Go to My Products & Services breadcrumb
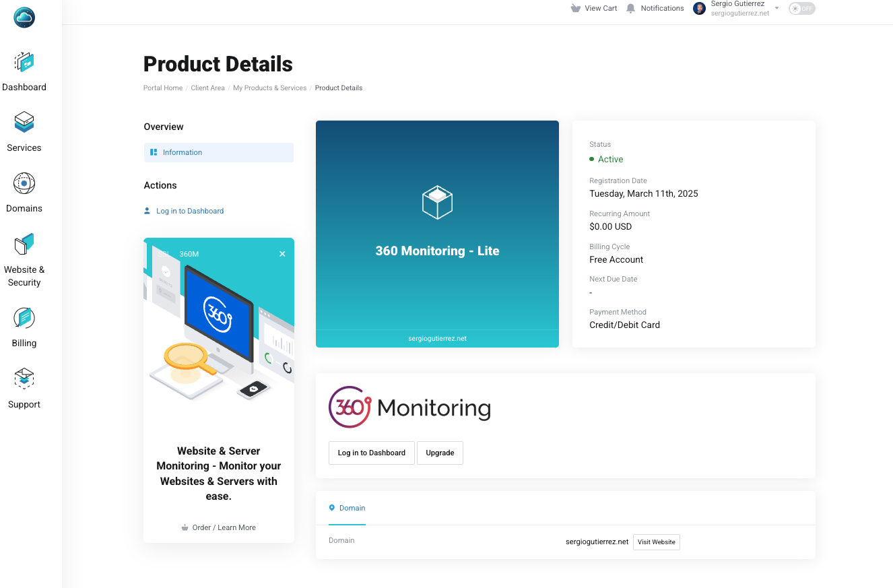 [x=270, y=88]
